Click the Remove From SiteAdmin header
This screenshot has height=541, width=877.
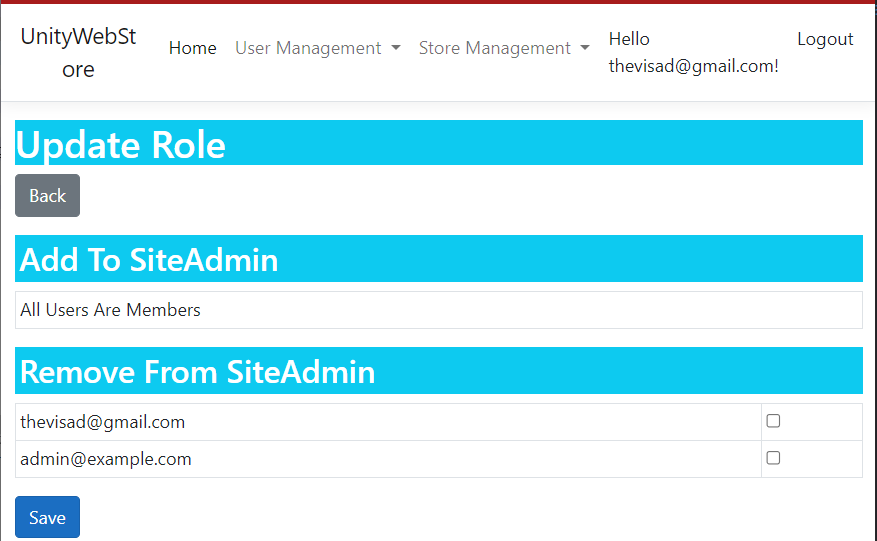[197, 372]
